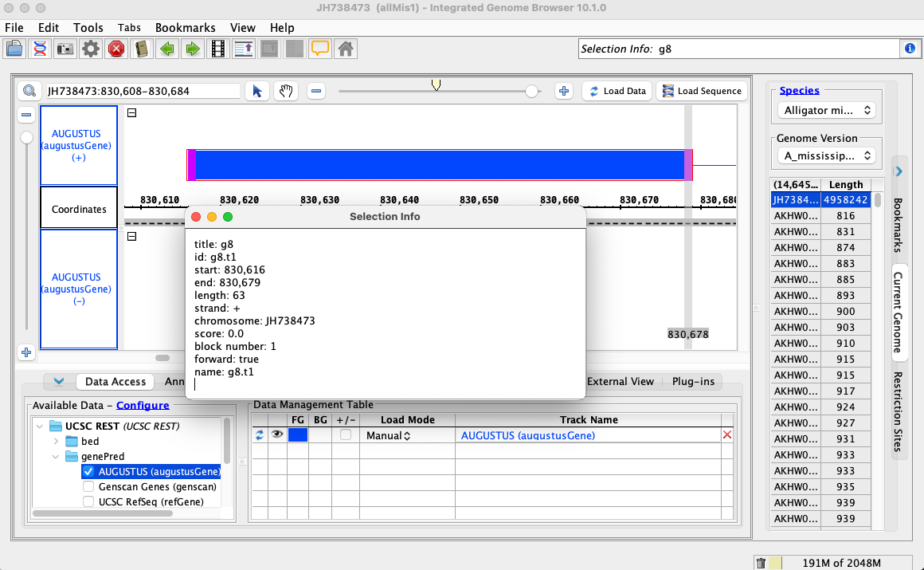Click the film strip toolbar icon

(x=217, y=49)
